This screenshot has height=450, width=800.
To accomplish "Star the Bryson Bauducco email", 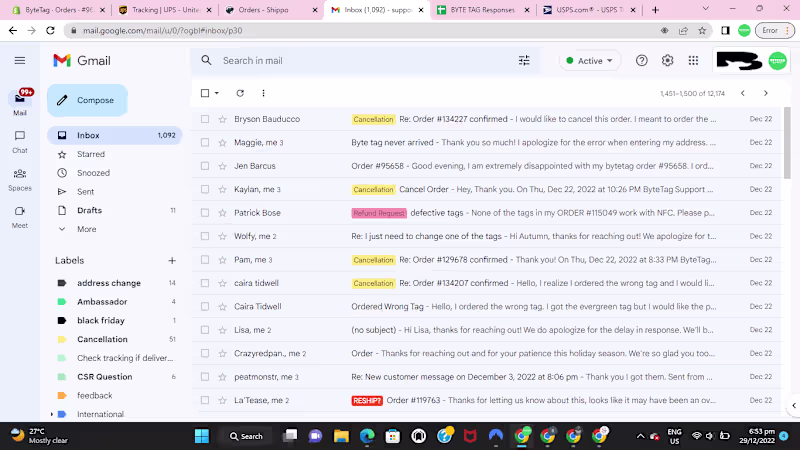I will pos(222,119).
